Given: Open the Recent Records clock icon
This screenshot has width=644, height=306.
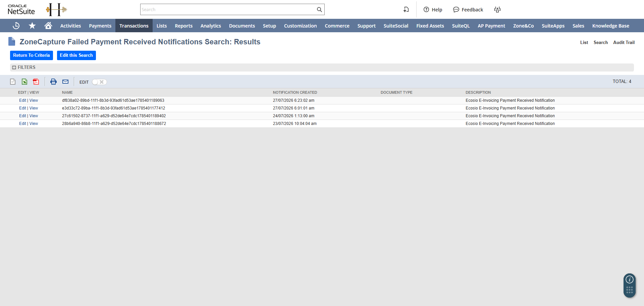Looking at the screenshot, I should pos(16,26).
